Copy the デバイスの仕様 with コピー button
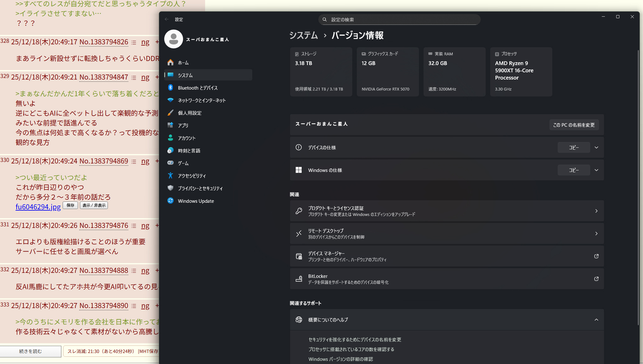 [x=573, y=147]
